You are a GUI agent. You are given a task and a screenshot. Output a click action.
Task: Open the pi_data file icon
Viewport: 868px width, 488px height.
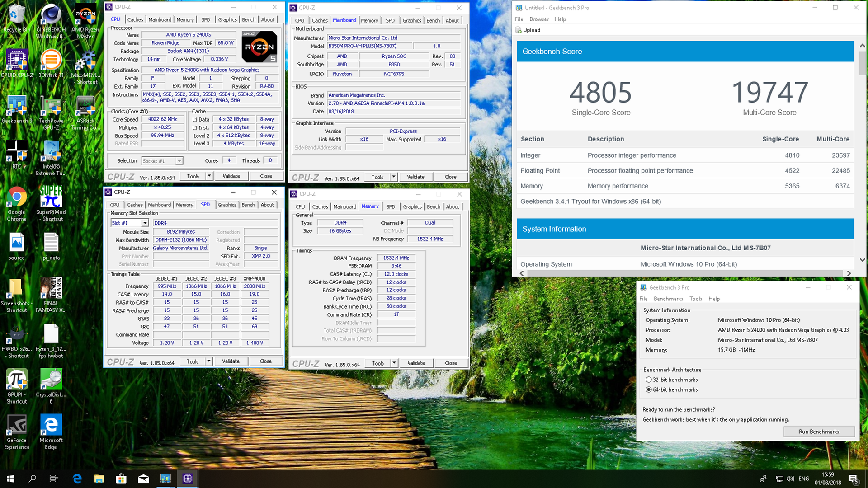(x=51, y=247)
